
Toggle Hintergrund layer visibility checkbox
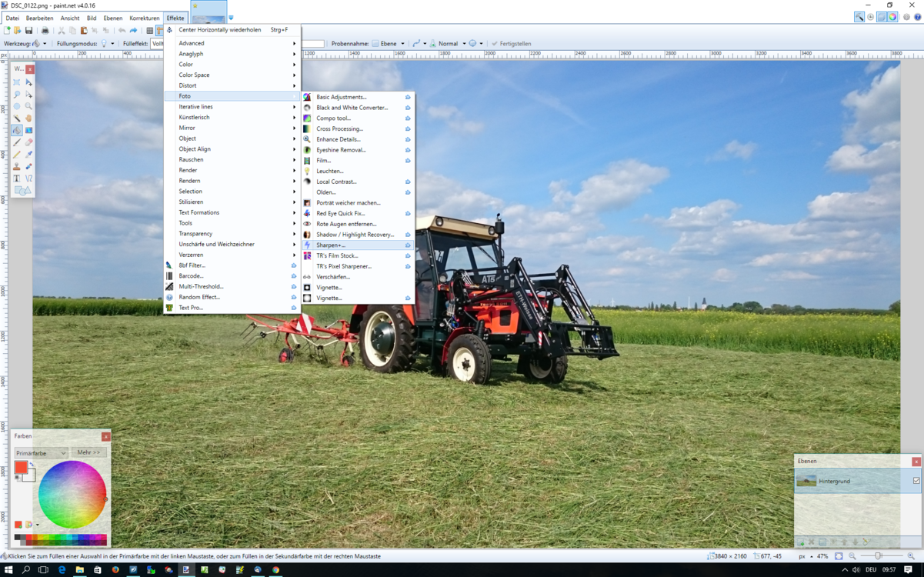pyautogui.click(x=916, y=481)
